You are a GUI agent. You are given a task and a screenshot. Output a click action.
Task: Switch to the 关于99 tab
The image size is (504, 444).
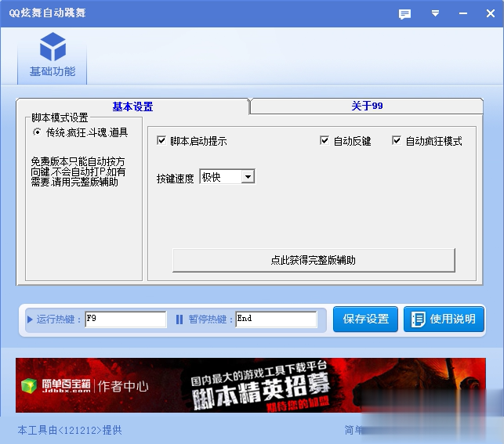(x=367, y=106)
